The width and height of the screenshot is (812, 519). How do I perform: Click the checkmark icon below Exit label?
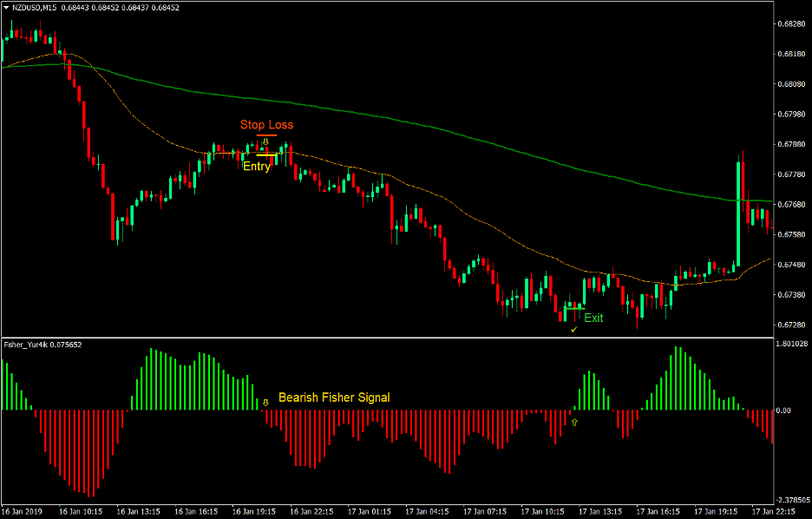[x=573, y=330]
